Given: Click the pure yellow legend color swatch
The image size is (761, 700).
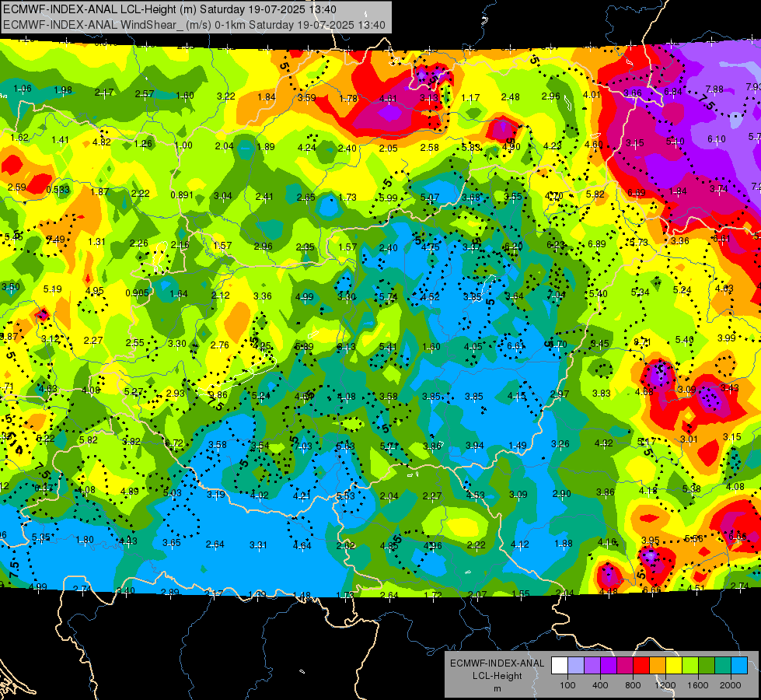Looking at the screenshot, I should pyautogui.click(x=674, y=665).
